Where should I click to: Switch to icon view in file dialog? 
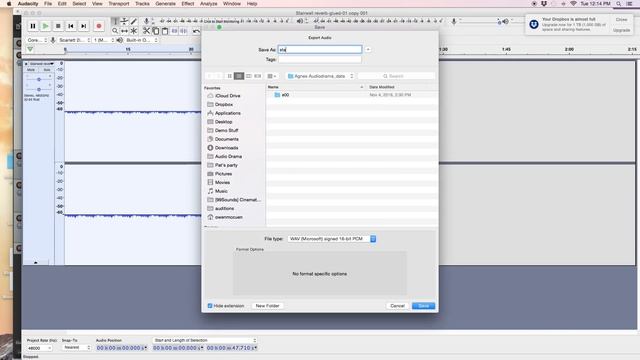pyautogui.click(x=230, y=76)
